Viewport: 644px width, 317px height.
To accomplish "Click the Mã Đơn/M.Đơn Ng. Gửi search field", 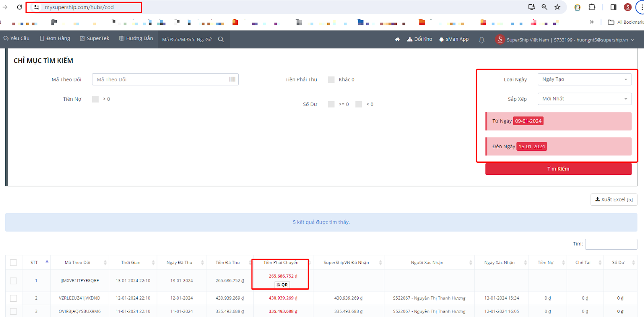I will click(x=187, y=39).
